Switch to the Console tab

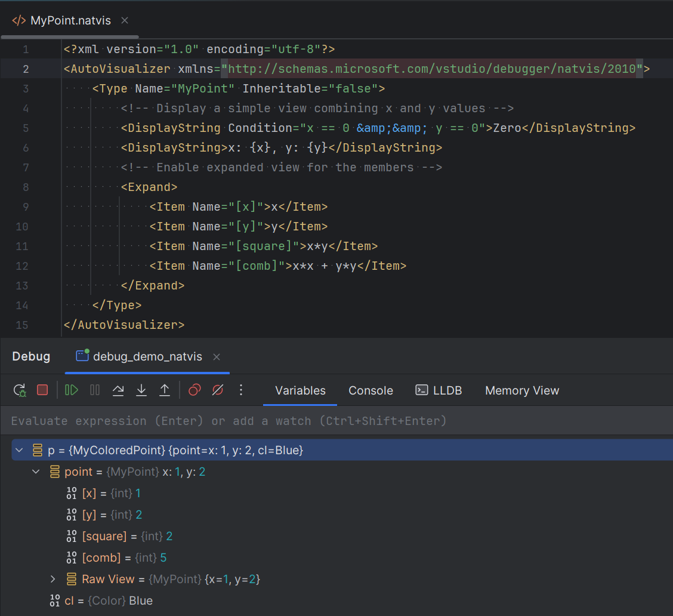point(371,390)
